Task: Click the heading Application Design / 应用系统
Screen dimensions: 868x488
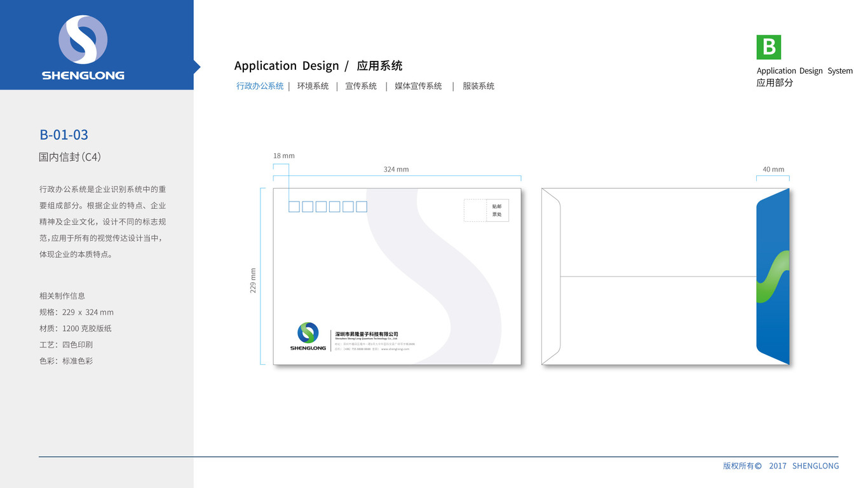Action: point(318,65)
